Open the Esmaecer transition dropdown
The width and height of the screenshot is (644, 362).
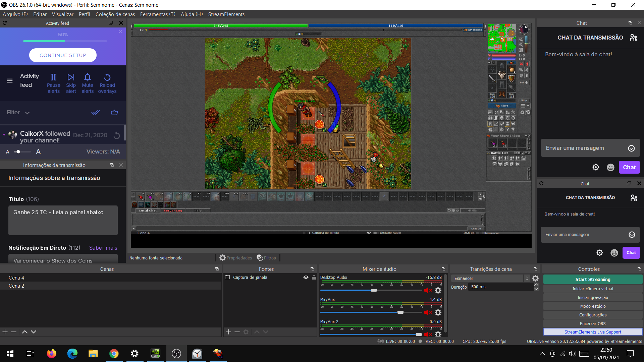click(491, 278)
